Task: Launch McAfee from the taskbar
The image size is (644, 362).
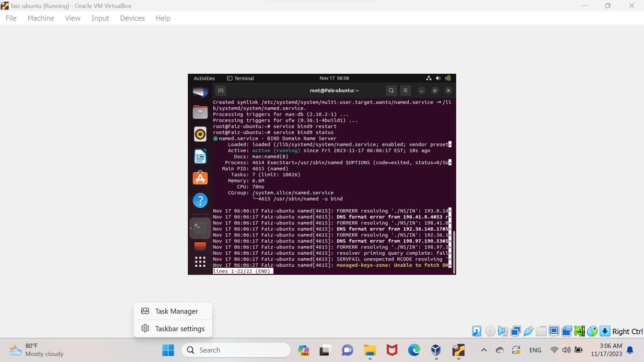Action: click(392, 350)
